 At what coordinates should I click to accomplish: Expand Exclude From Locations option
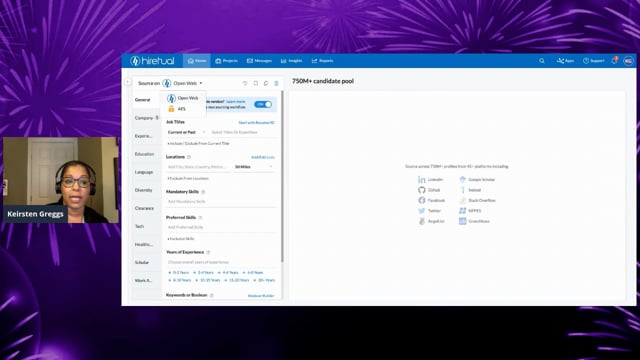188,178
